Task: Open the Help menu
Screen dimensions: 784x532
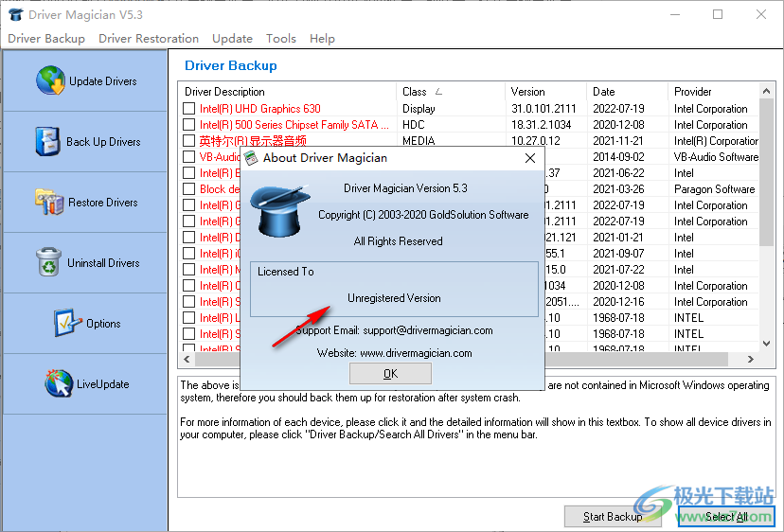Action: pyautogui.click(x=322, y=39)
